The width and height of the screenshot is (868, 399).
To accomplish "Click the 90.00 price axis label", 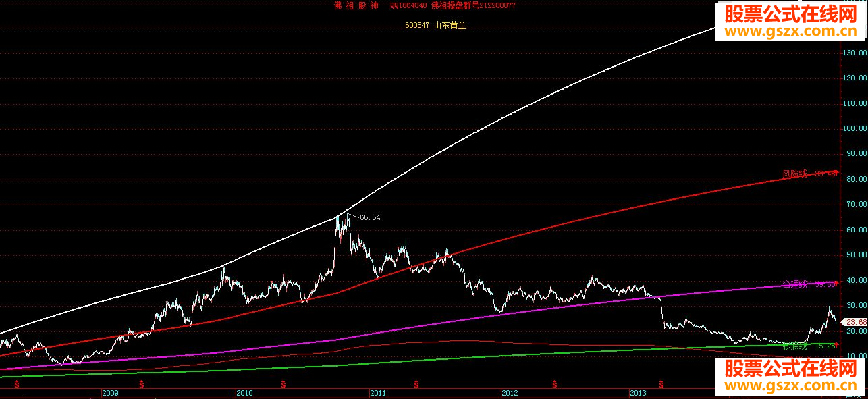I will 856,154.
